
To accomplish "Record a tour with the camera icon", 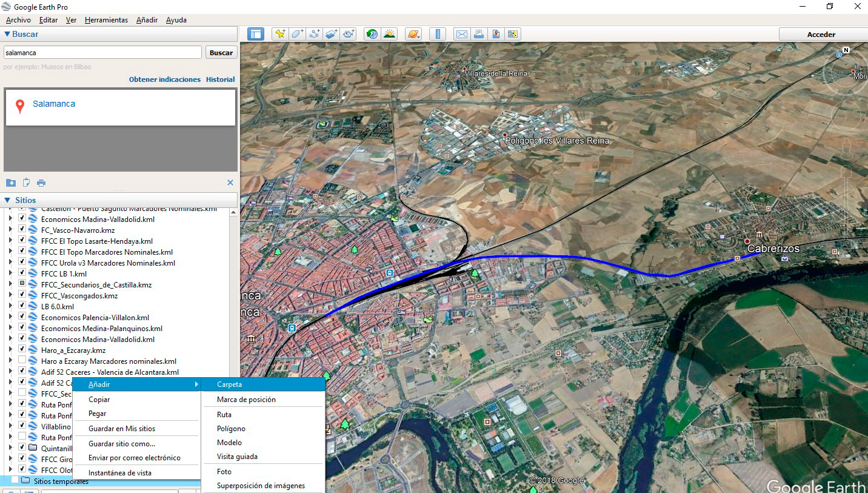I will 349,34.
